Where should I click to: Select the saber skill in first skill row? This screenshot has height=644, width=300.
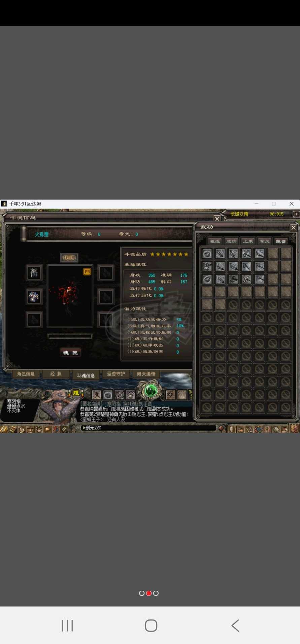tap(233, 253)
